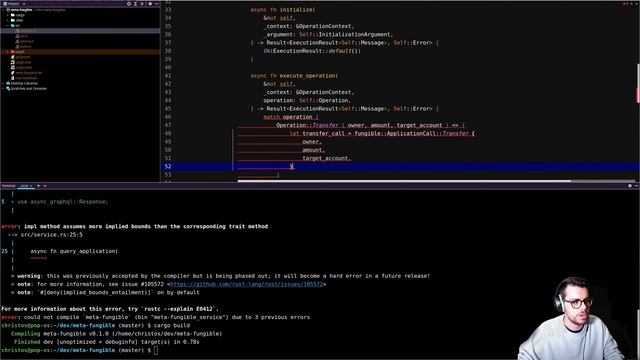Image resolution: width=640 pixels, height=360 pixels.
Task: Click 'match operation {' in the editor
Action: (291, 117)
